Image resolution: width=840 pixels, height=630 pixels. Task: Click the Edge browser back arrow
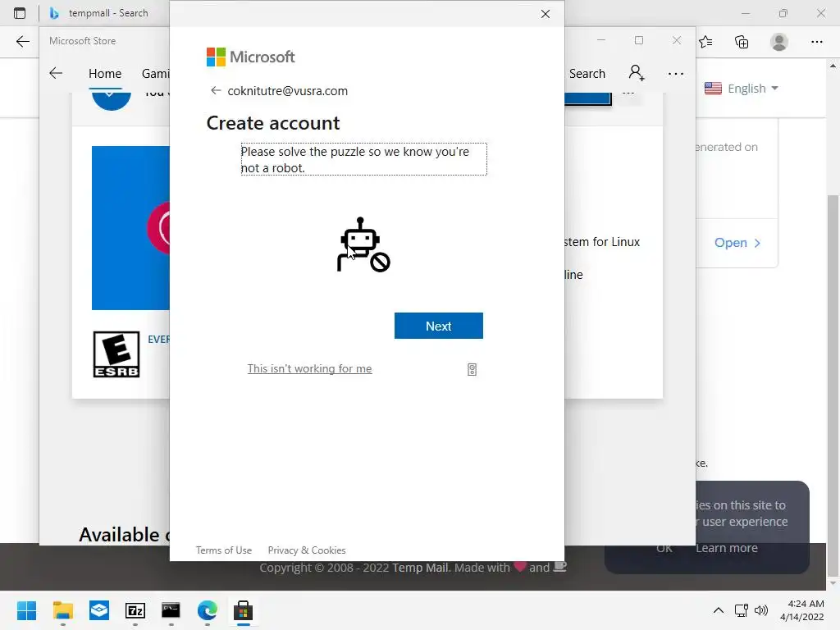click(22, 42)
